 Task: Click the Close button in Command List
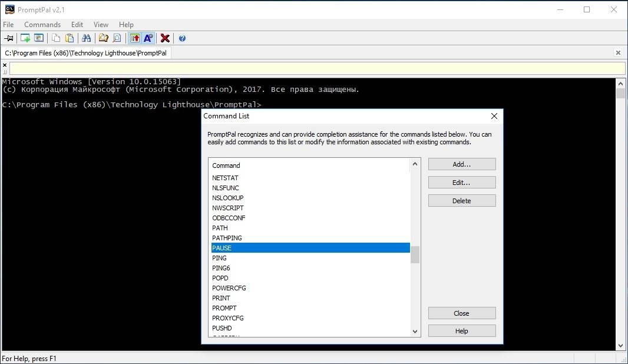(462, 313)
